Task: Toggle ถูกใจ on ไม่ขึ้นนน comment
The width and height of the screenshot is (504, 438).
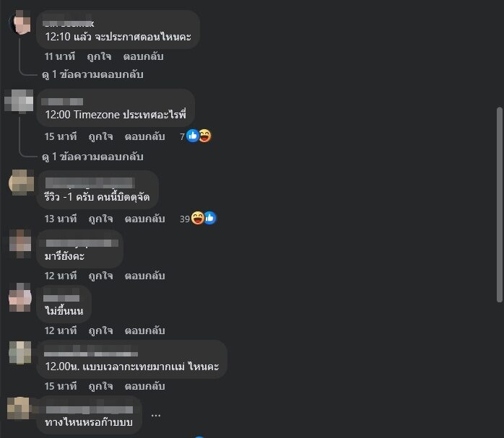Action: coord(100,330)
